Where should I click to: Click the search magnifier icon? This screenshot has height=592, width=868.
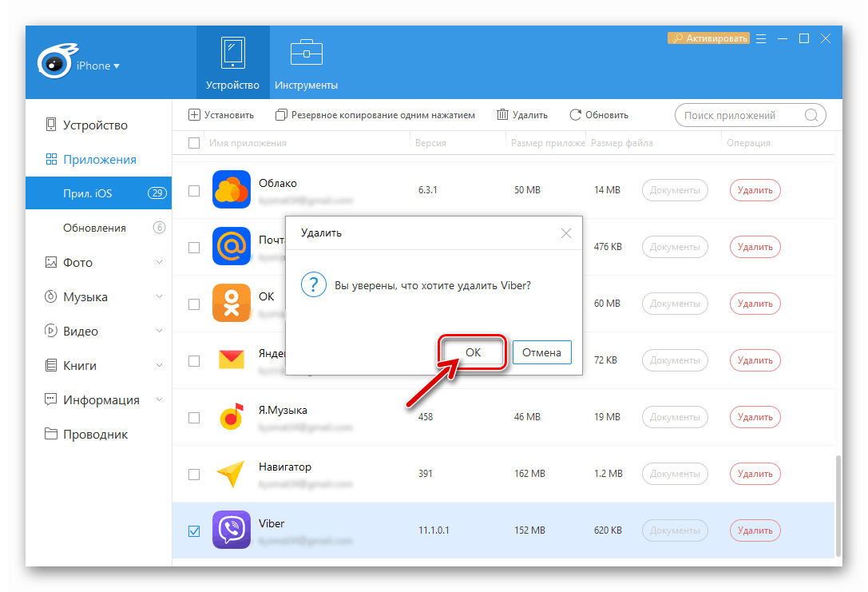point(811,115)
